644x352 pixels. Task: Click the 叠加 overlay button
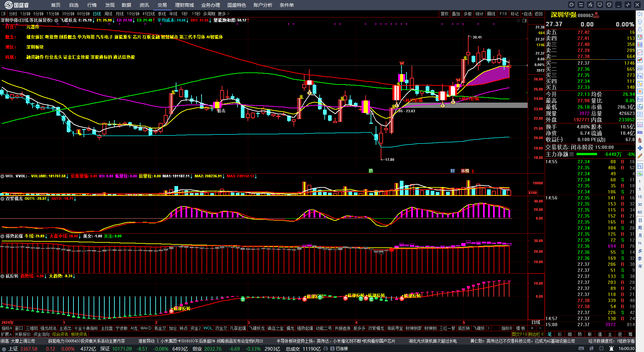[x=456, y=14]
